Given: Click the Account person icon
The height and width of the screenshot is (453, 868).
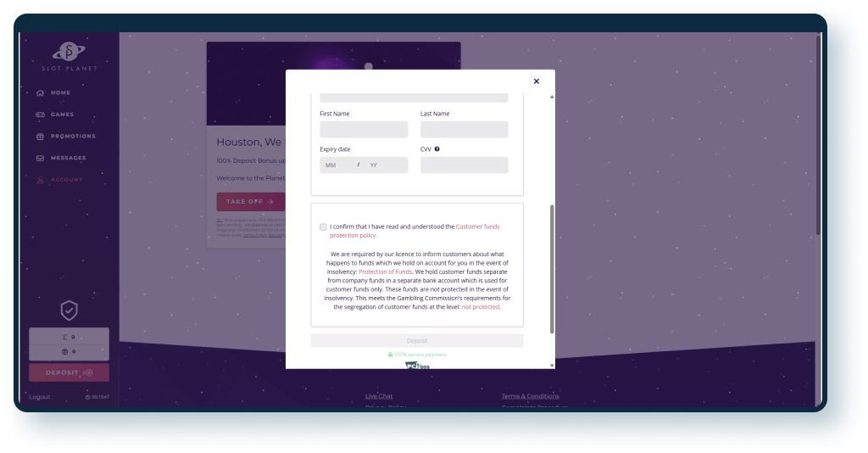Looking at the screenshot, I should 40,180.
